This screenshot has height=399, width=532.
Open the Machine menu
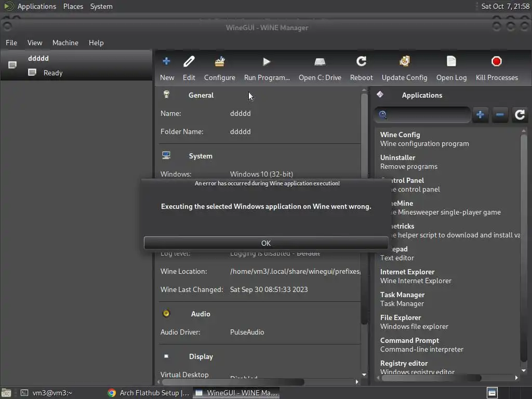(x=65, y=43)
